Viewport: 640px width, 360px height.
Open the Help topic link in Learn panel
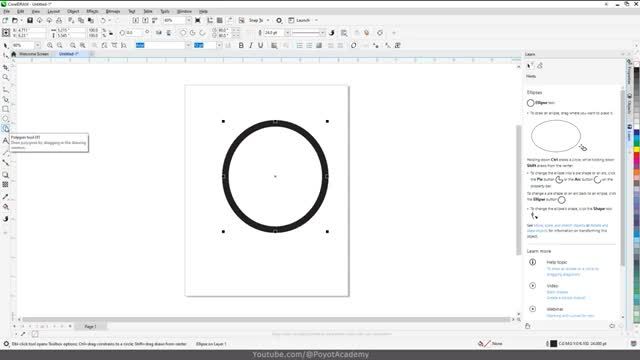tap(557, 262)
